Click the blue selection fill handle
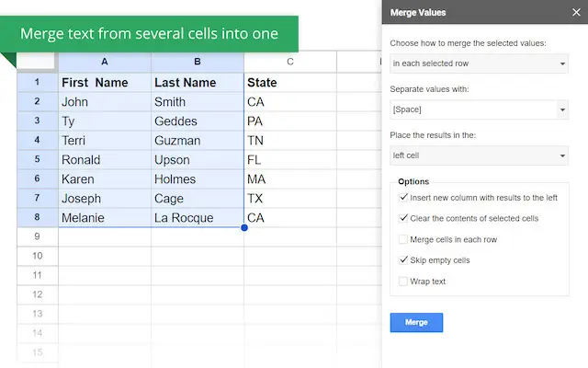This screenshot has width=588, height=368. [244, 227]
